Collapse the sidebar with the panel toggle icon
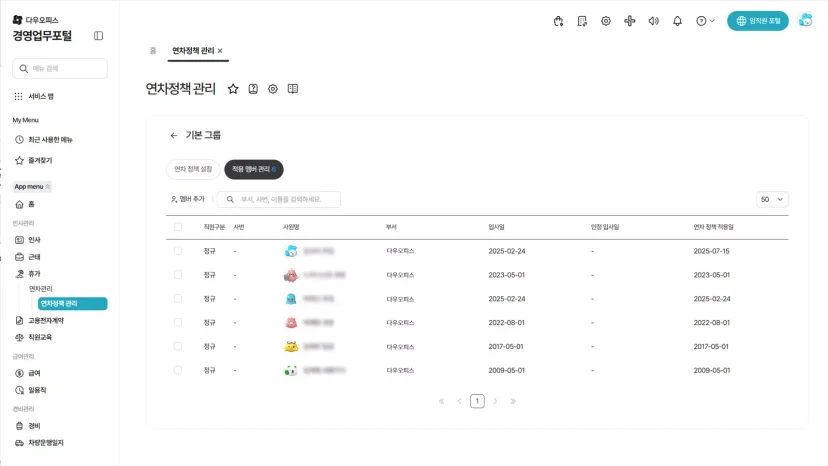The image size is (828, 466). tap(98, 36)
